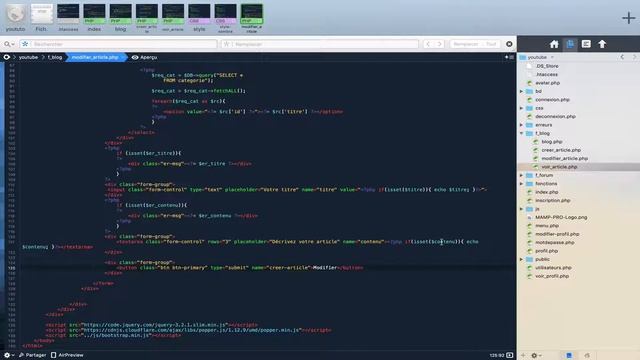Switch to the style CSS tab
The height and width of the screenshot is (360, 640).
coord(199,18)
